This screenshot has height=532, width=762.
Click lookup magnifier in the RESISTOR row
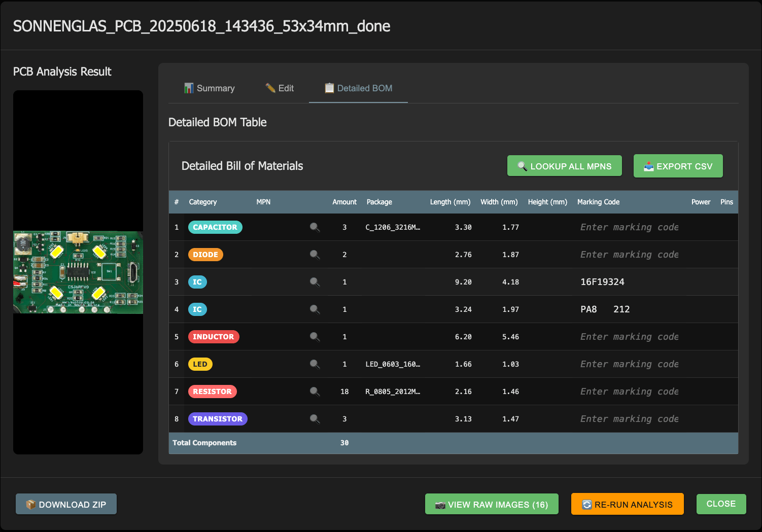(315, 392)
